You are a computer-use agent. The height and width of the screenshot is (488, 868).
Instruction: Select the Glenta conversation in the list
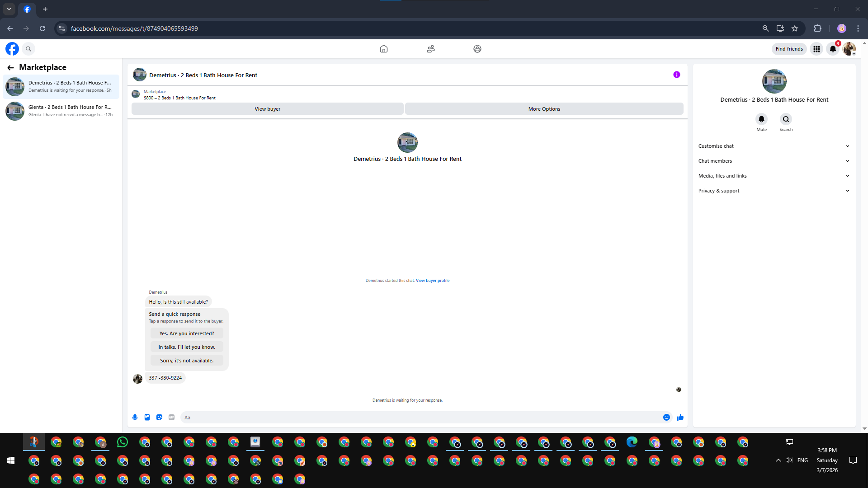coord(61,111)
